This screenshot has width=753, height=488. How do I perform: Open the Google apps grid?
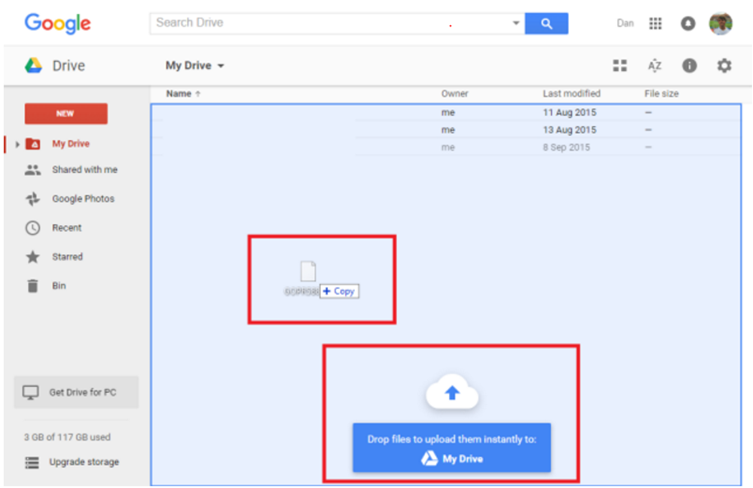point(655,23)
